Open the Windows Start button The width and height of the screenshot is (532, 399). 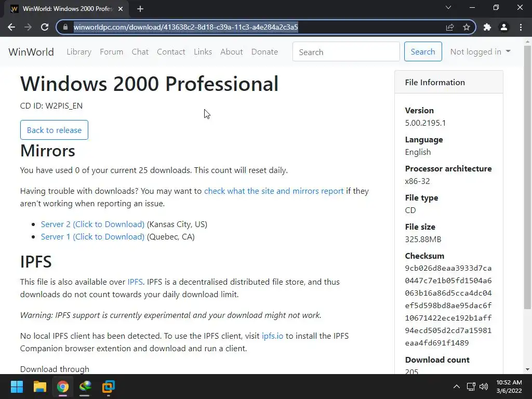[17, 387]
